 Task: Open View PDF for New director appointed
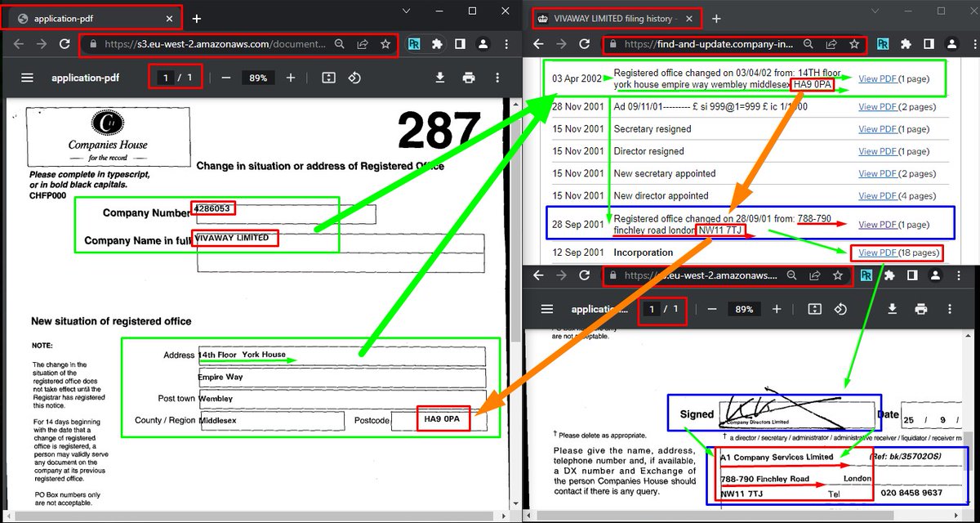click(878, 195)
